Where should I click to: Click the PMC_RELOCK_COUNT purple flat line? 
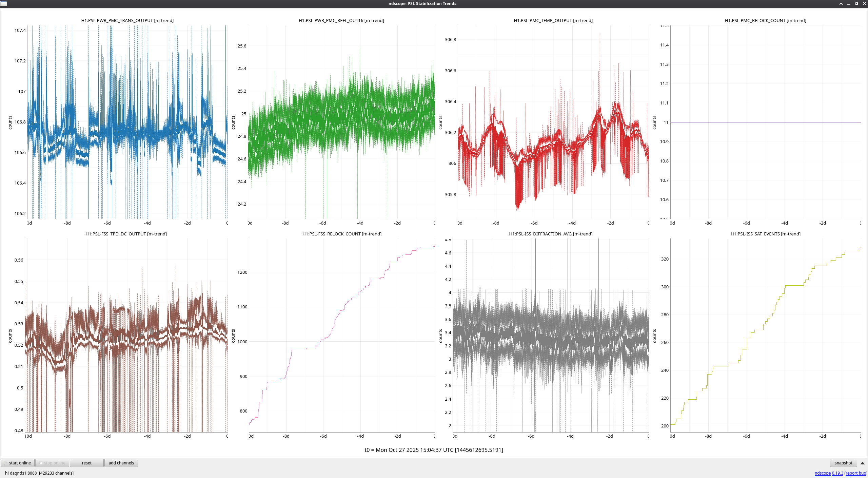766,122
